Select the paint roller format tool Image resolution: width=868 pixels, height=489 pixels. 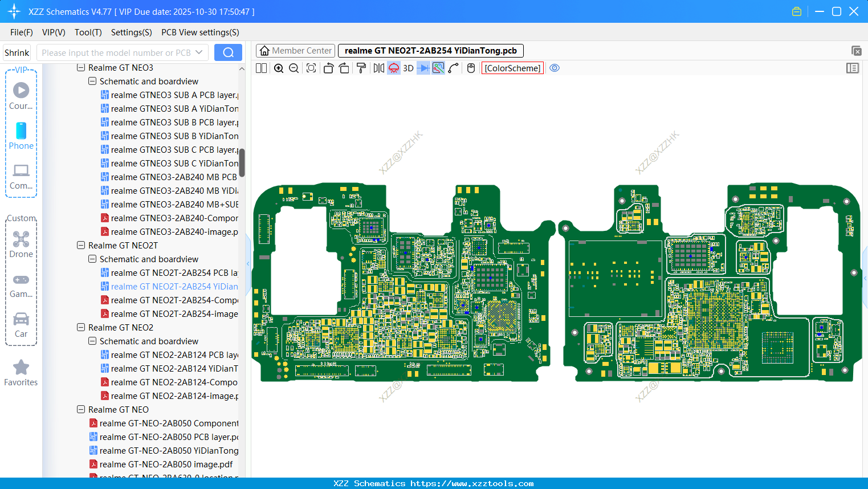pyautogui.click(x=361, y=68)
